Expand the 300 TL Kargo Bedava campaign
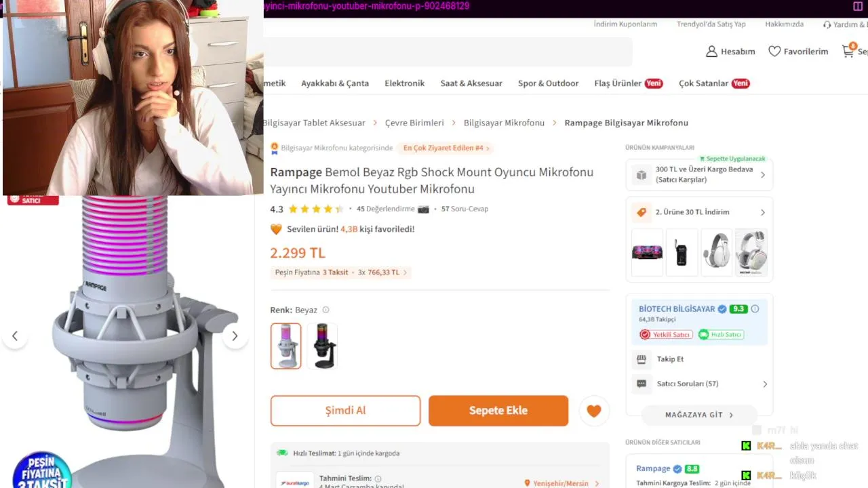The width and height of the screenshot is (868, 488). coord(699,175)
